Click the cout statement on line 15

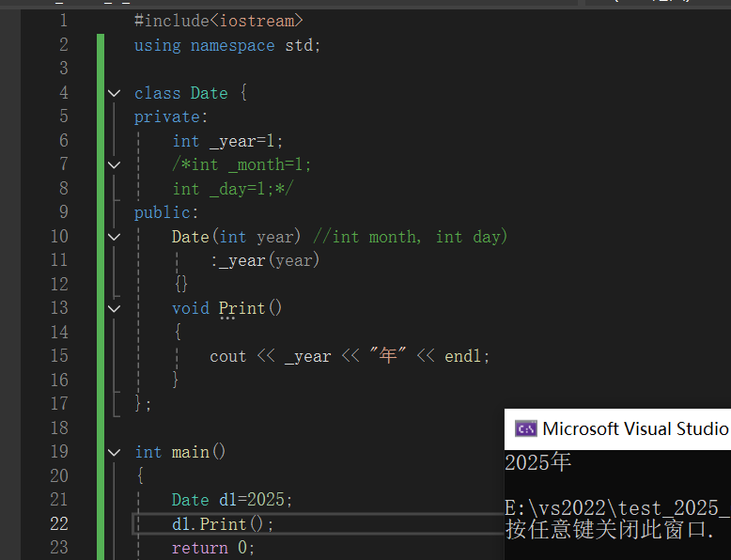tap(350, 356)
